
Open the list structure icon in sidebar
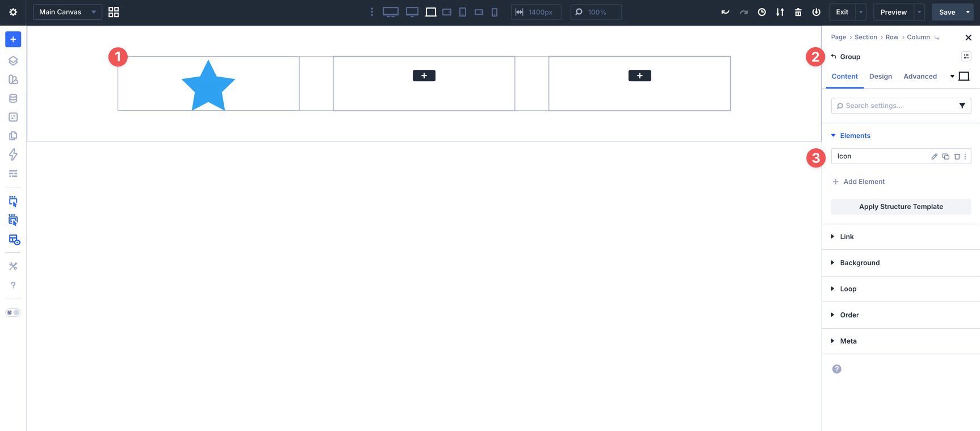[x=13, y=173]
